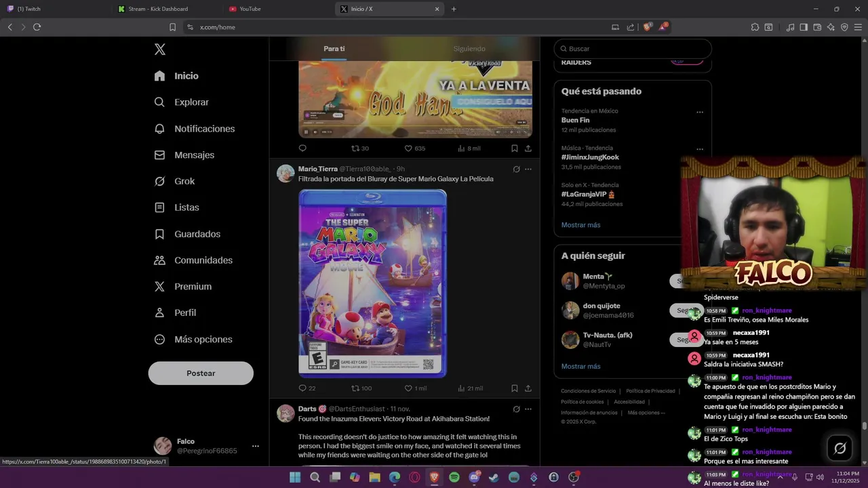The image size is (868, 488).
Task: Click the Postear button
Action: point(201,373)
